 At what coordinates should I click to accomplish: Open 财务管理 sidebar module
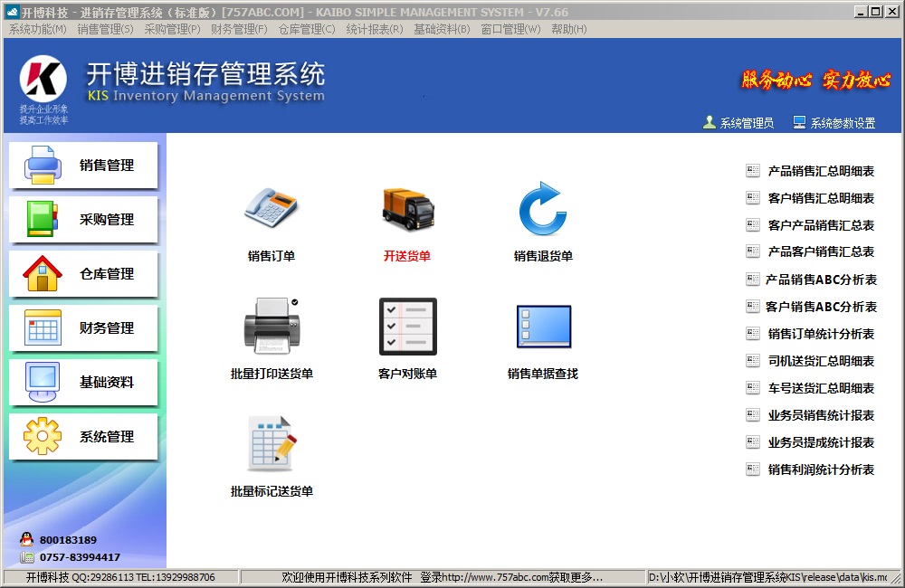[84, 328]
